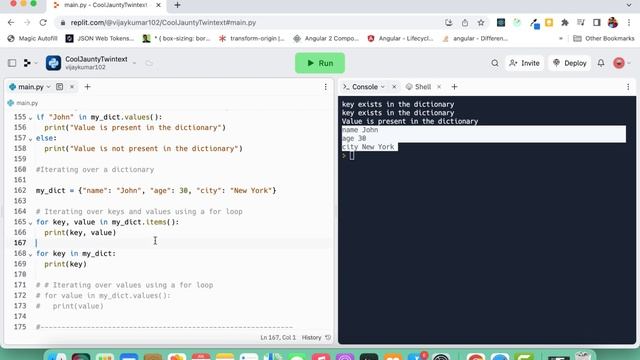Click the split-pane icon on the main.py tab
This screenshot has height=360, width=640.
point(60,87)
